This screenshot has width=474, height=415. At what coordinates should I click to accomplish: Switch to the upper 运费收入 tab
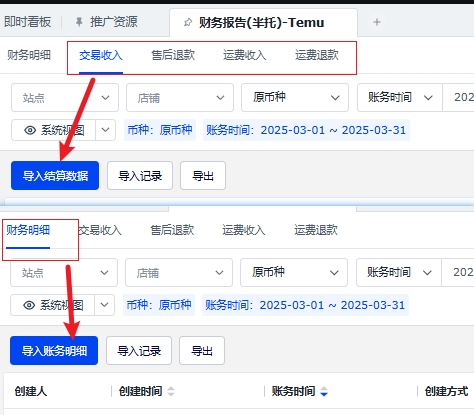pyautogui.click(x=245, y=55)
